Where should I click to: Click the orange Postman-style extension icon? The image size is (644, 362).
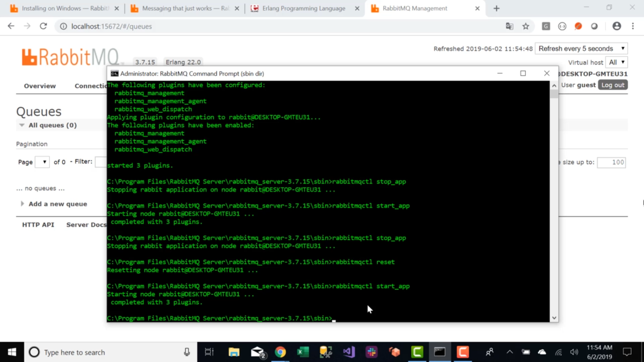(x=578, y=26)
